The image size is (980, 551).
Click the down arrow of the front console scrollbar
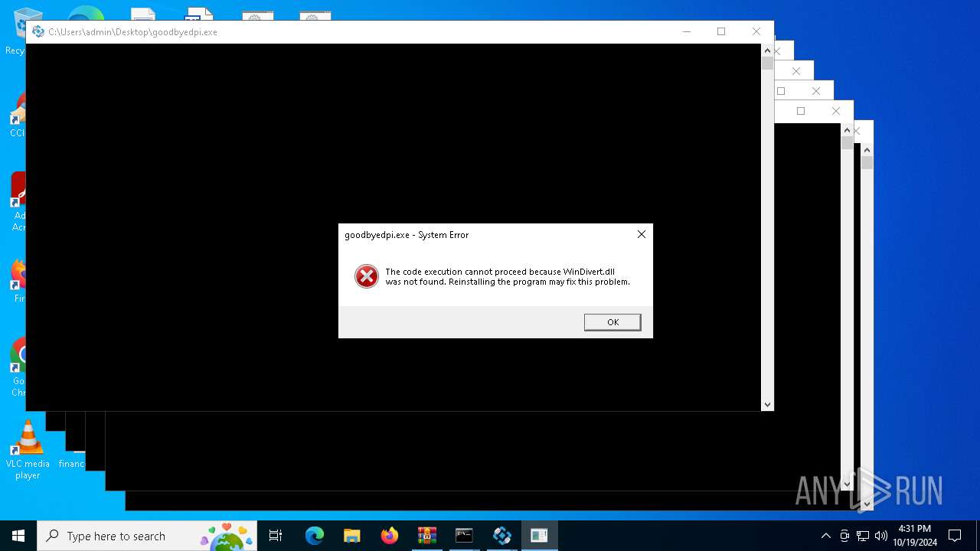point(767,405)
